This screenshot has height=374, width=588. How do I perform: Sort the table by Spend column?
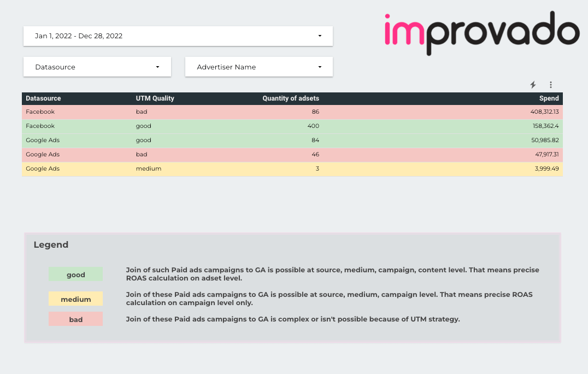pos(549,98)
